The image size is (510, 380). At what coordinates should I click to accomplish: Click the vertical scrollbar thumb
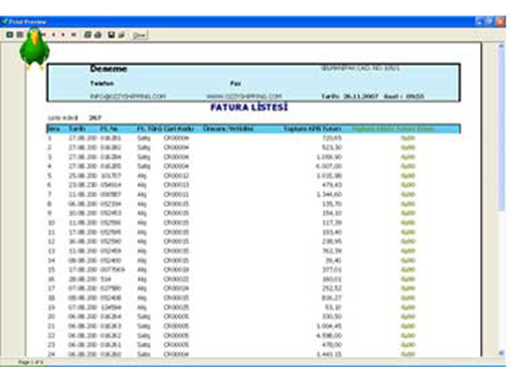[501, 131]
